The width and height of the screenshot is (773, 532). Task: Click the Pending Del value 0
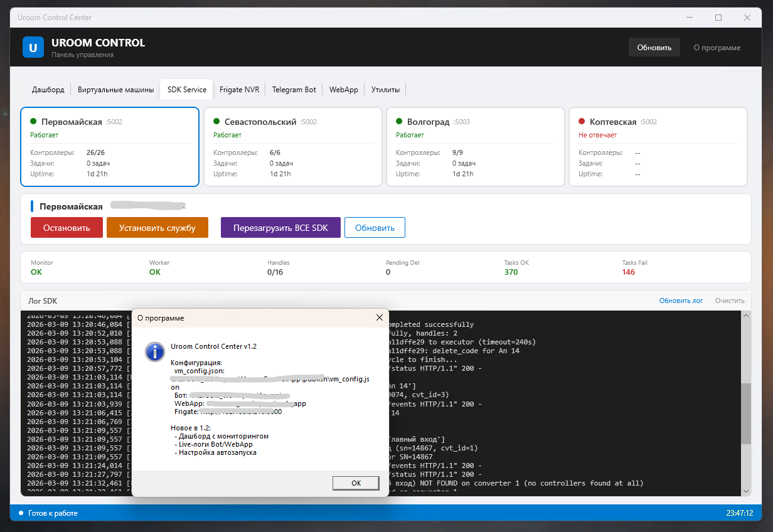tap(388, 272)
